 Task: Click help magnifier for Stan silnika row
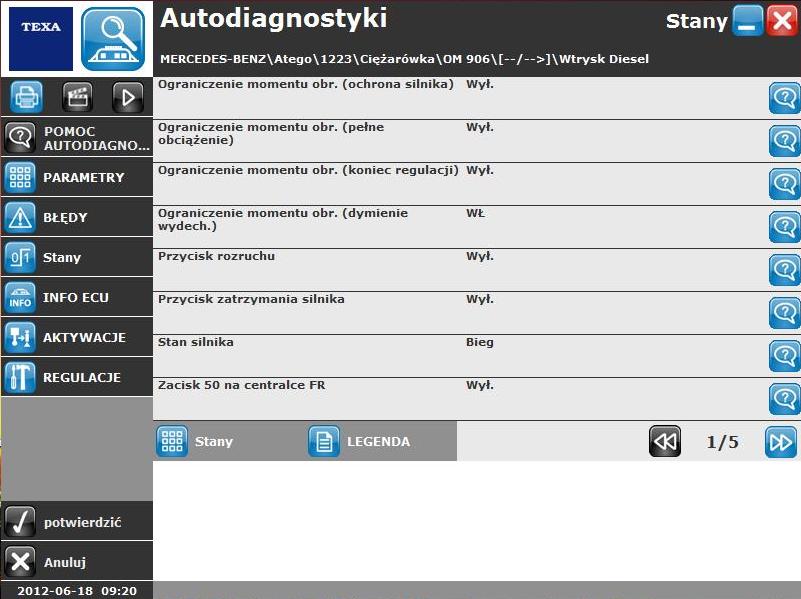(784, 355)
